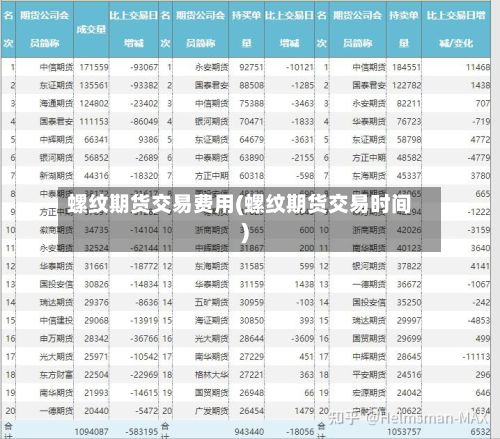The height and width of the screenshot is (439, 500).
Task: Select the cell showing 111153
Action: tap(94, 121)
